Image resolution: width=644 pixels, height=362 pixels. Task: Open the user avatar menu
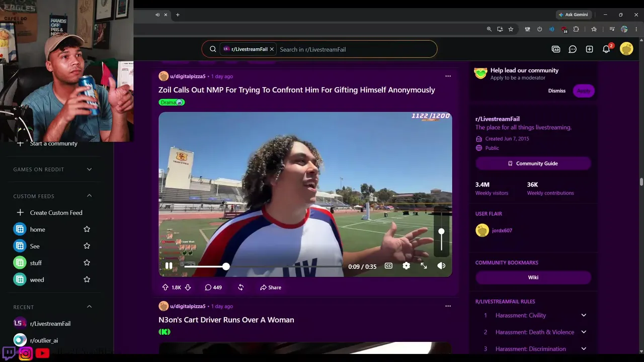click(x=626, y=49)
